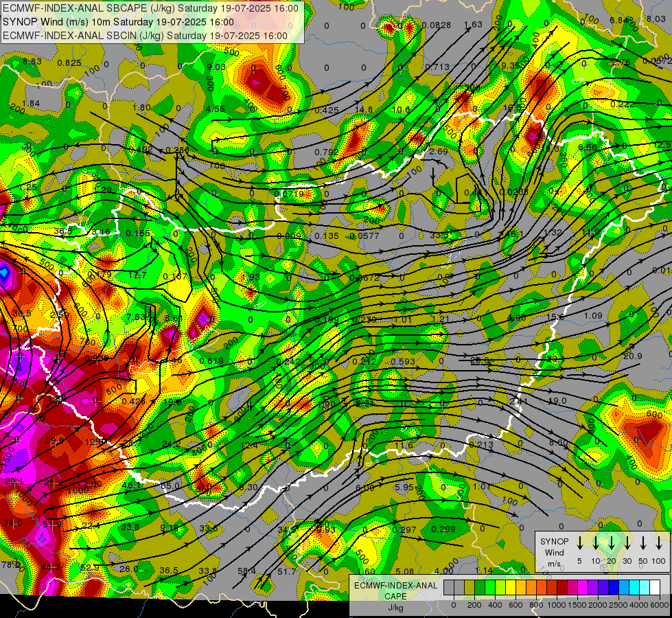This screenshot has height=618, width=672.
Task: Click the 1500 tick label on CAPE scale
Action: (x=578, y=605)
